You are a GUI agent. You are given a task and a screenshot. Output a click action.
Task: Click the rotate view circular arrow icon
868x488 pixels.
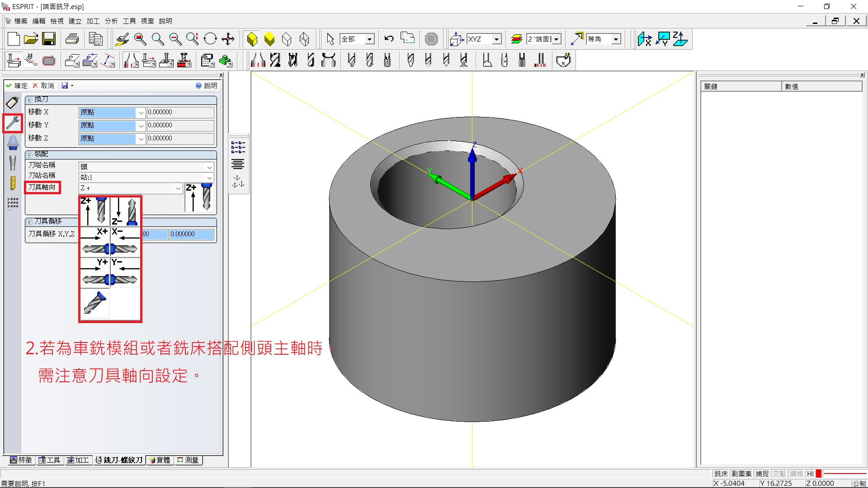[210, 39]
